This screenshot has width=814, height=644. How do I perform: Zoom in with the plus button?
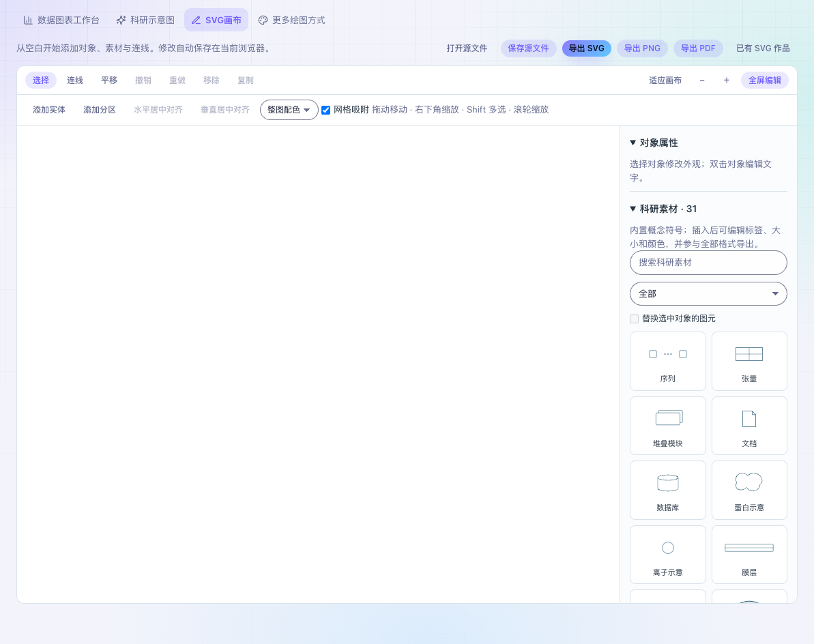pos(726,80)
